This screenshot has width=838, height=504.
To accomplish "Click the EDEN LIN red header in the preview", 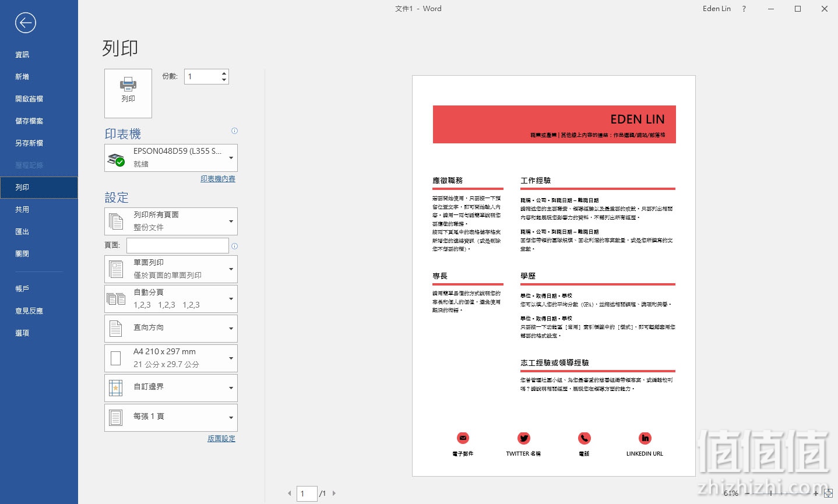I will 554,124.
